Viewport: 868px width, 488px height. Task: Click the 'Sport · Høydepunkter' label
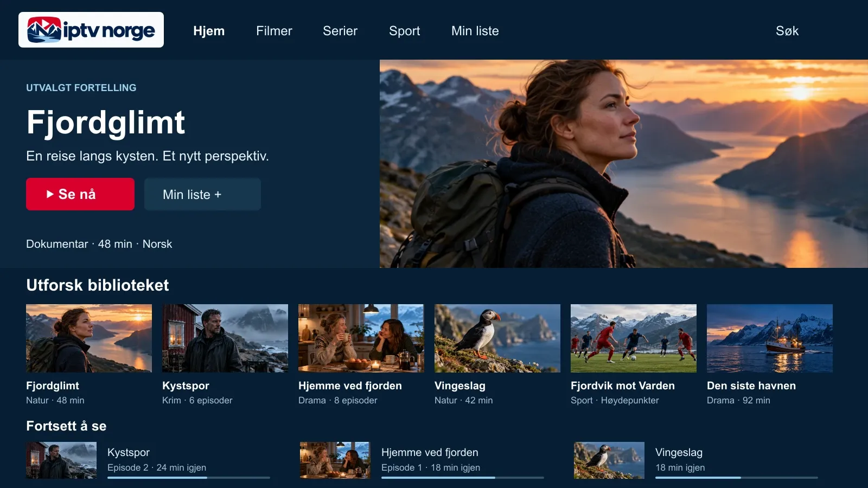point(615,400)
